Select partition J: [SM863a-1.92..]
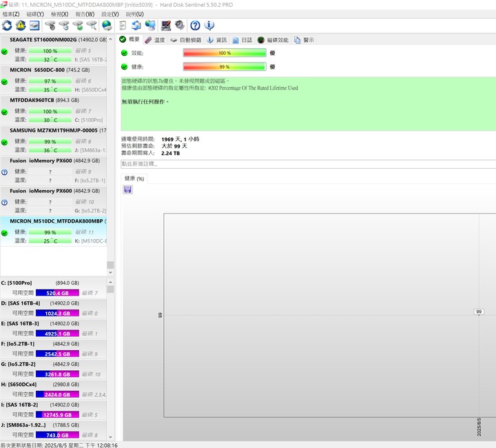Screen dimensions: 496x448 [x=53, y=430]
